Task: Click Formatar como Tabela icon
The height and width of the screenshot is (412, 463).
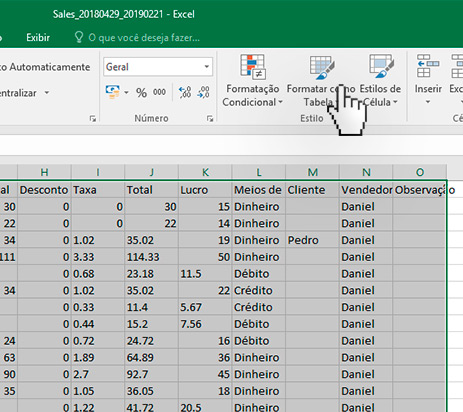Action: pos(321,68)
